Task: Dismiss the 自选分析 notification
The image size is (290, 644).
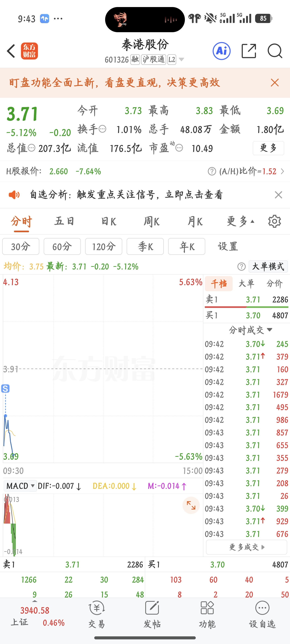Action: point(278,195)
